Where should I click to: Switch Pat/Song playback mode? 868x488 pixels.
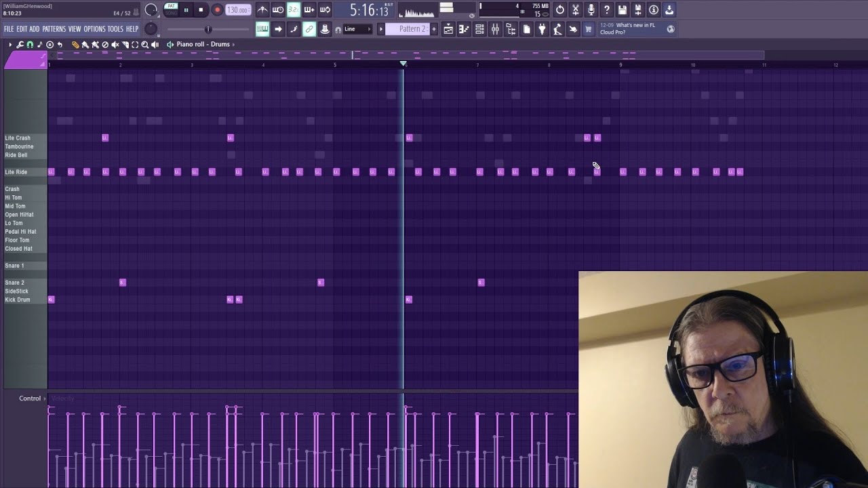(x=172, y=9)
